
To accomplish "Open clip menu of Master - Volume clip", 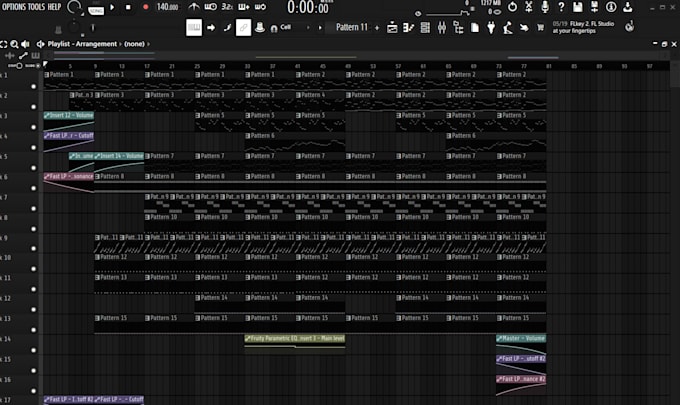I will click(499, 338).
